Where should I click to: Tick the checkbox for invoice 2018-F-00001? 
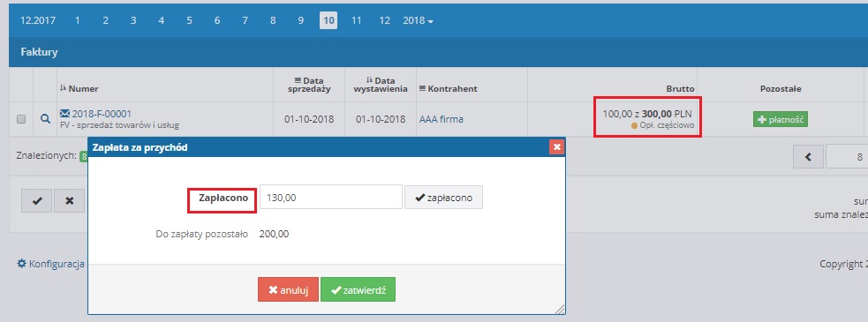[x=21, y=119]
